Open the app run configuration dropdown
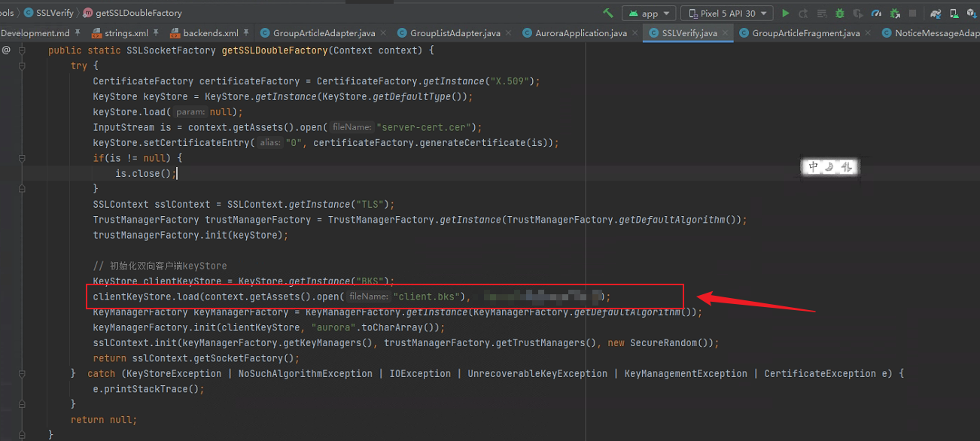The image size is (980, 441). pyautogui.click(x=648, y=14)
